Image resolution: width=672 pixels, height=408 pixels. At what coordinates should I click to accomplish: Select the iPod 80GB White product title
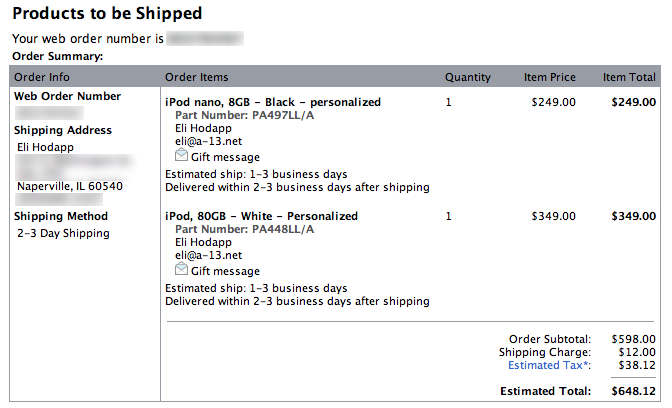click(262, 216)
